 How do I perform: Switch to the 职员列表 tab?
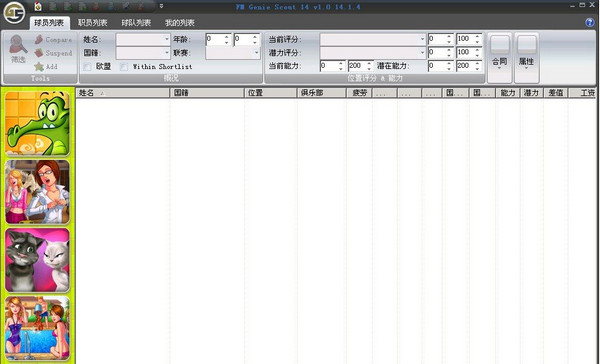pyautogui.click(x=93, y=23)
